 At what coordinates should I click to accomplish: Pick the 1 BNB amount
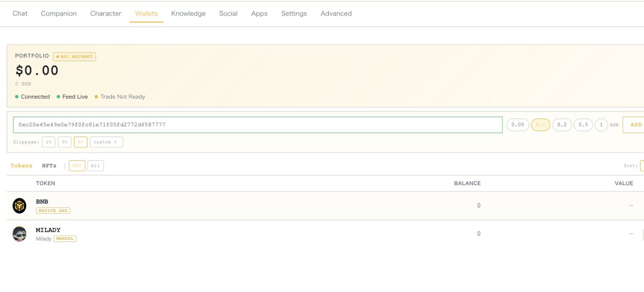601,125
